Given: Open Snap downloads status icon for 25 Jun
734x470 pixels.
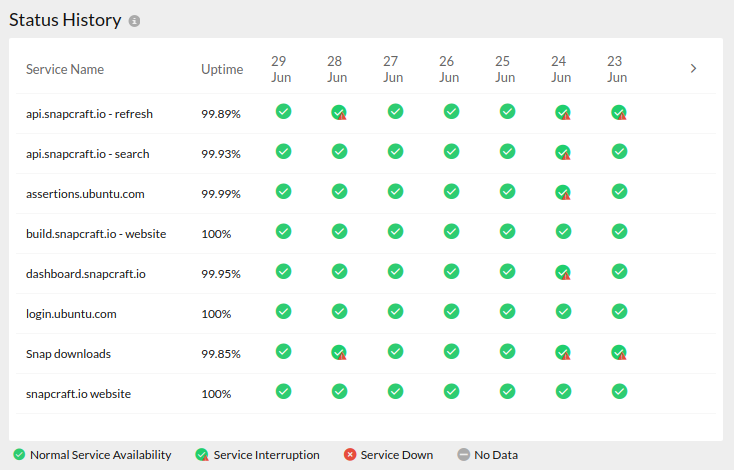Looking at the screenshot, I should [507, 352].
